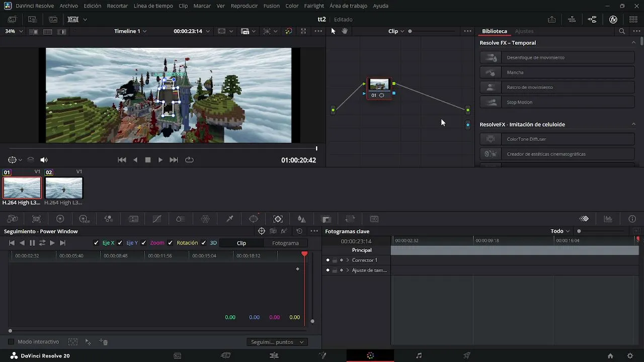Switch to the Cut page
This screenshot has width=644, height=362.
226,355
